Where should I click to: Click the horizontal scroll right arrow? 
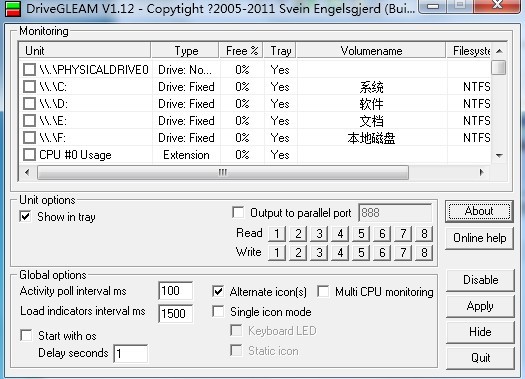481,172
